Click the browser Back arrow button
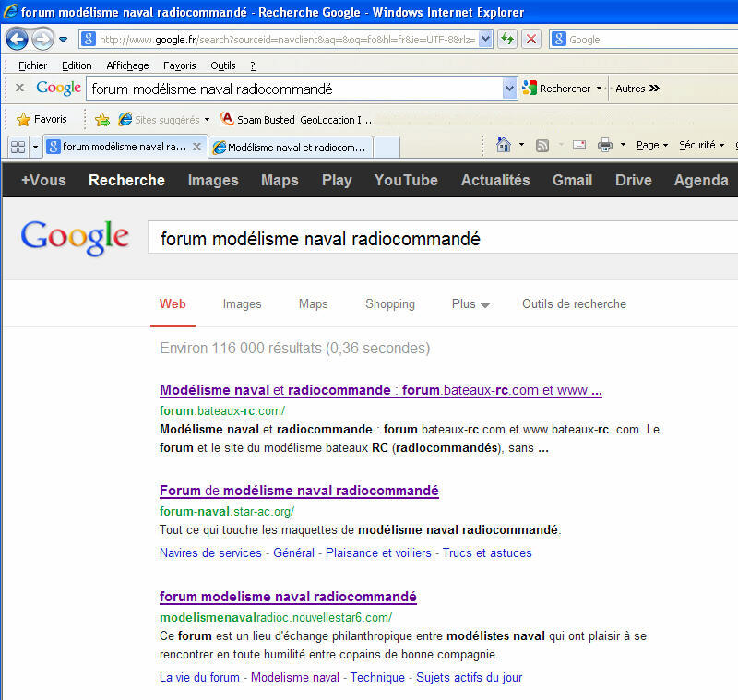 [17, 39]
